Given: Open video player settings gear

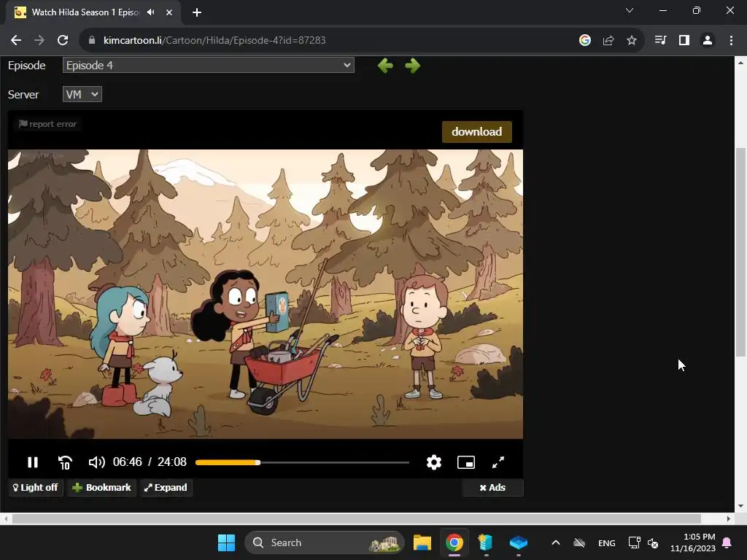Looking at the screenshot, I should pyautogui.click(x=433, y=462).
